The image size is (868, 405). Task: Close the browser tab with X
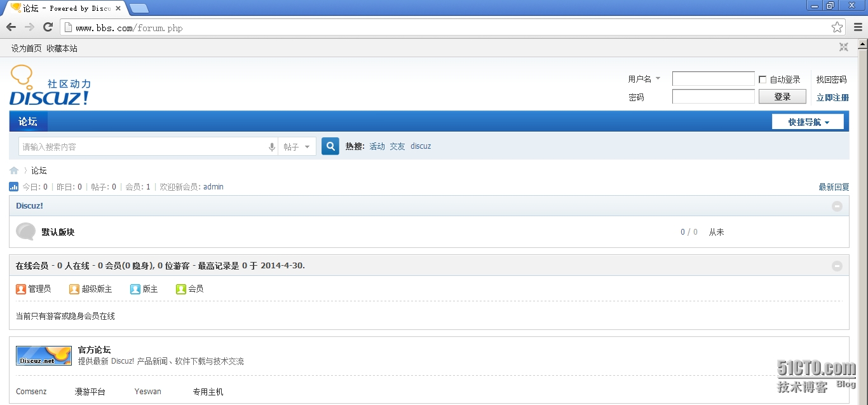118,8
